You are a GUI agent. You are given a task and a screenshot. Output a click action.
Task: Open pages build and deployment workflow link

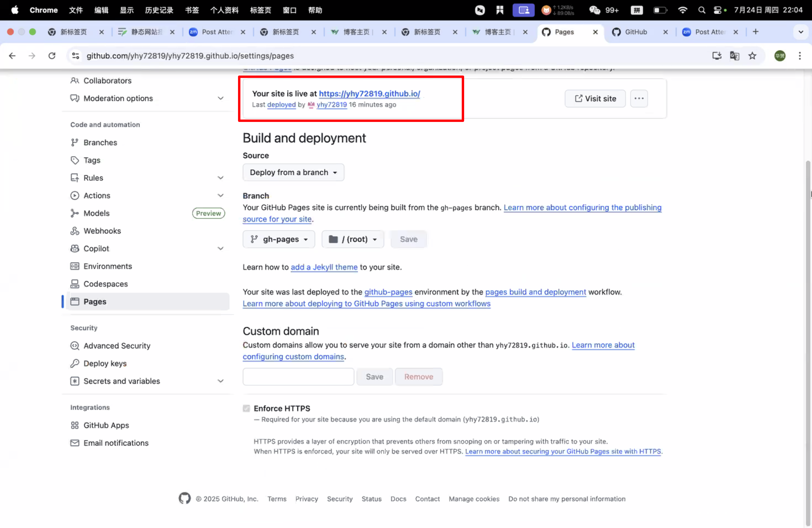click(536, 292)
